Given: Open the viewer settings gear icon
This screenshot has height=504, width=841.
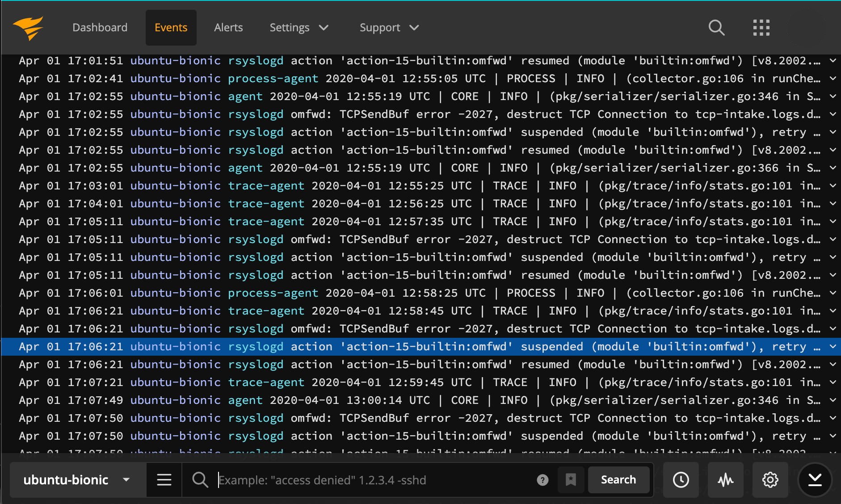Looking at the screenshot, I should point(770,480).
